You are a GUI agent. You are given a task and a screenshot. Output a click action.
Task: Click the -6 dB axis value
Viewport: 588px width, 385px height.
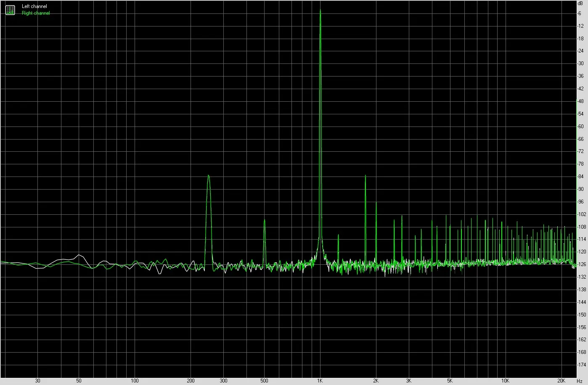click(x=580, y=13)
